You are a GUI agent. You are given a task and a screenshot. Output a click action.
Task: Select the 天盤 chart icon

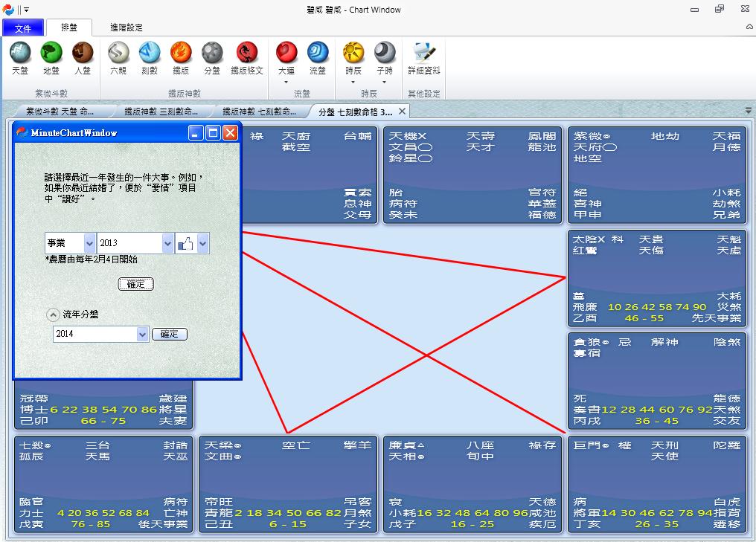[20, 54]
